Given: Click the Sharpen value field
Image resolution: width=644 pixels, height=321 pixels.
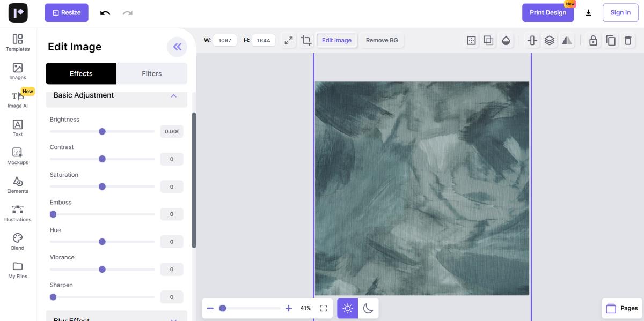Looking at the screenshot, I should (x=172, y=297).
